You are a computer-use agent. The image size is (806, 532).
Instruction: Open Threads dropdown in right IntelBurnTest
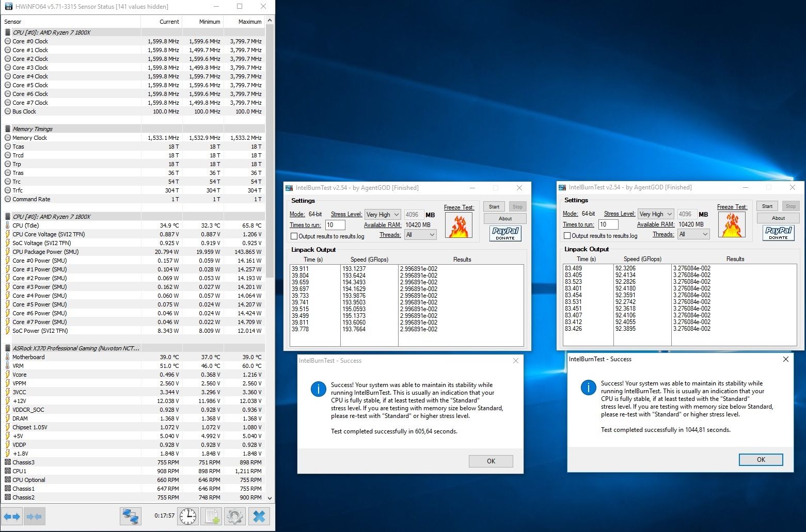click(x=694, y=234)
